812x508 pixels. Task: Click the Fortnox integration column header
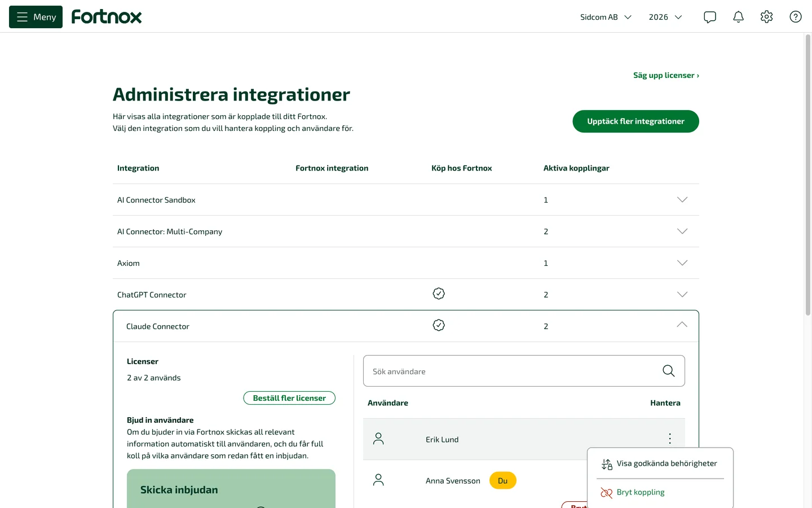[332, 168]
